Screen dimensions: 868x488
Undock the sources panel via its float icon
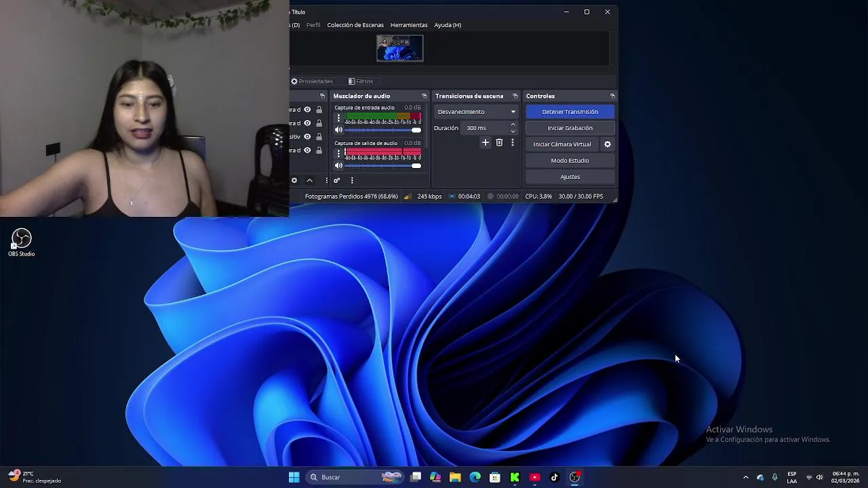[322, 96]
